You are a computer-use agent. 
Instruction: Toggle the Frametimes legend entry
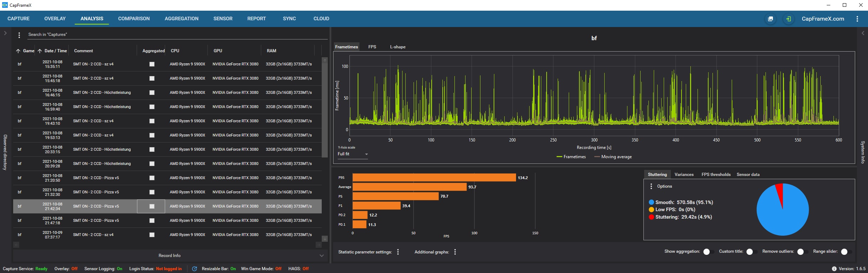point(571,157)
